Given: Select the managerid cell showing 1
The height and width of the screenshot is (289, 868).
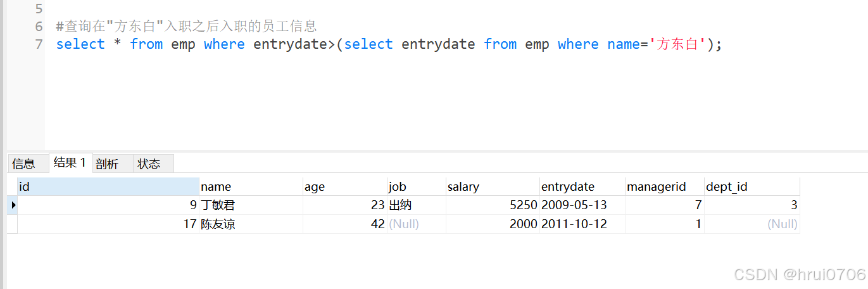Looking at the screenshot, I should pyautogui.click(x=665, y=224).
